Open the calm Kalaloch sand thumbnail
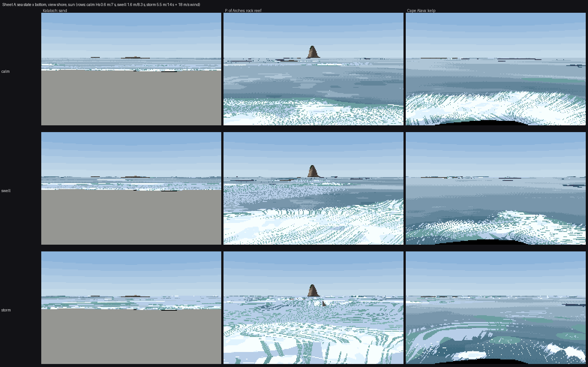Screen dimensions: 588x367 point(131,69)
